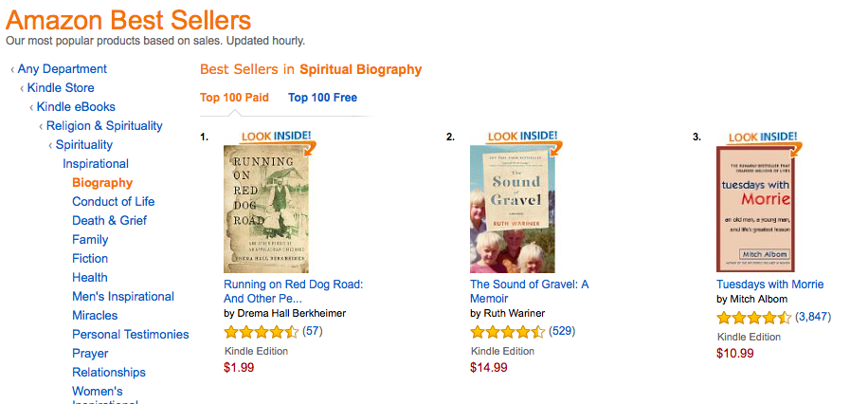Select the Miracles category
Viewport: 868px width, 404px height.
click(95, 316)
